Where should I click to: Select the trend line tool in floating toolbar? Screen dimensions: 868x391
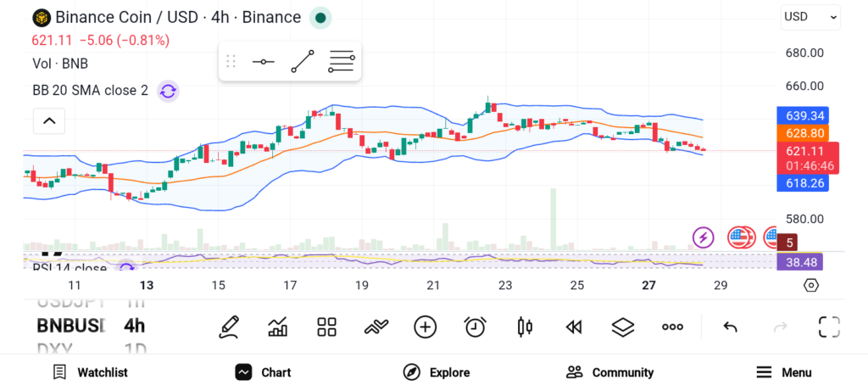point(302,62)
